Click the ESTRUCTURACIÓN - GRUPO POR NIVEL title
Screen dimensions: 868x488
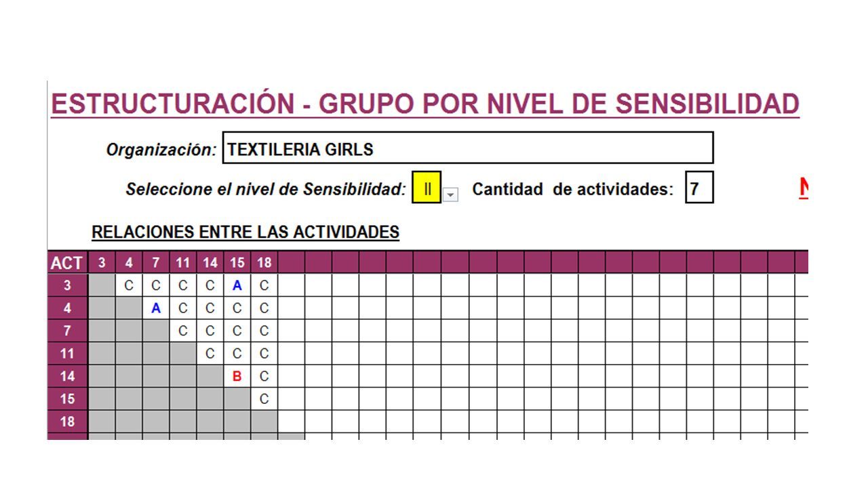coord(425,104)
